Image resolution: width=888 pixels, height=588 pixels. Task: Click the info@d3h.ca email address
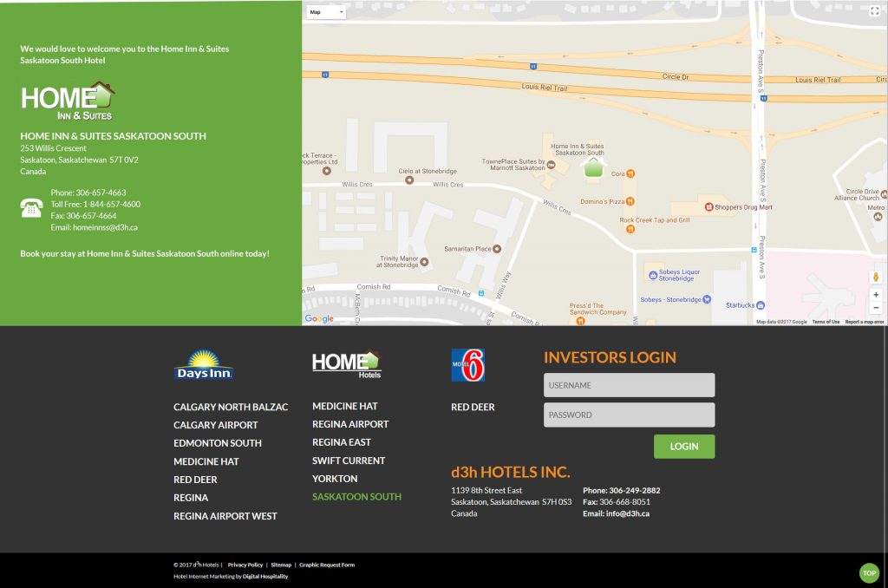[x=628, y=513]
